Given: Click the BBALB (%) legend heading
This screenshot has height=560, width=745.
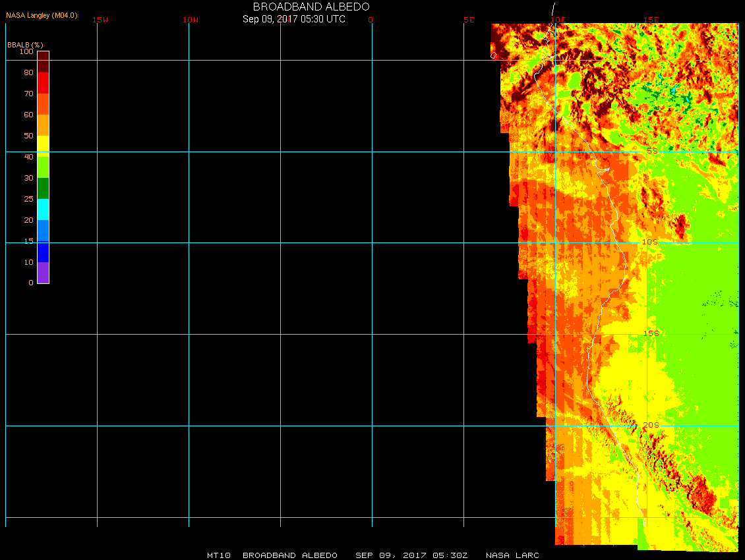Looking at the screenshot, I should [25, 44].
